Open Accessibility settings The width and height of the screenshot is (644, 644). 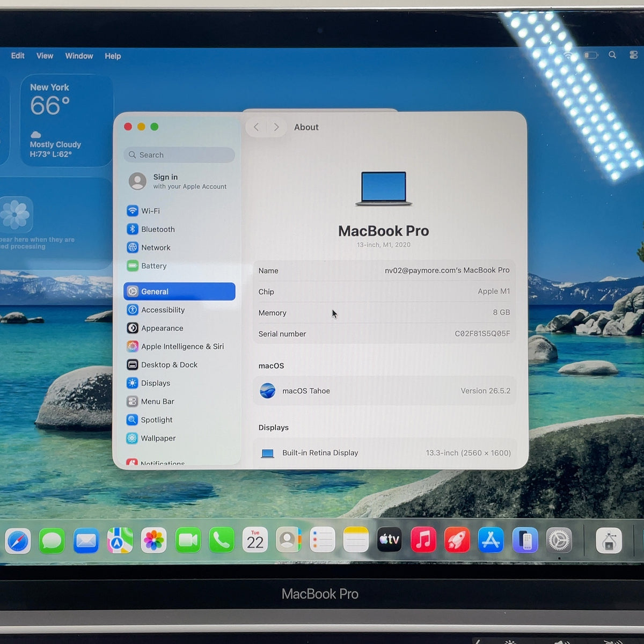pos(179,310)
